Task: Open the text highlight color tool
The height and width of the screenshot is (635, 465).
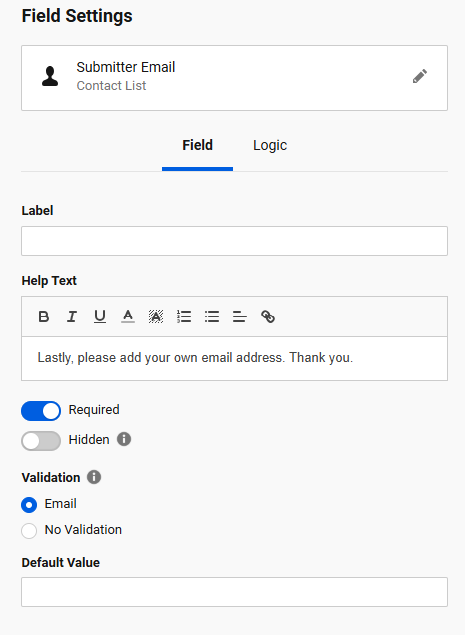Action: point(156,316)
